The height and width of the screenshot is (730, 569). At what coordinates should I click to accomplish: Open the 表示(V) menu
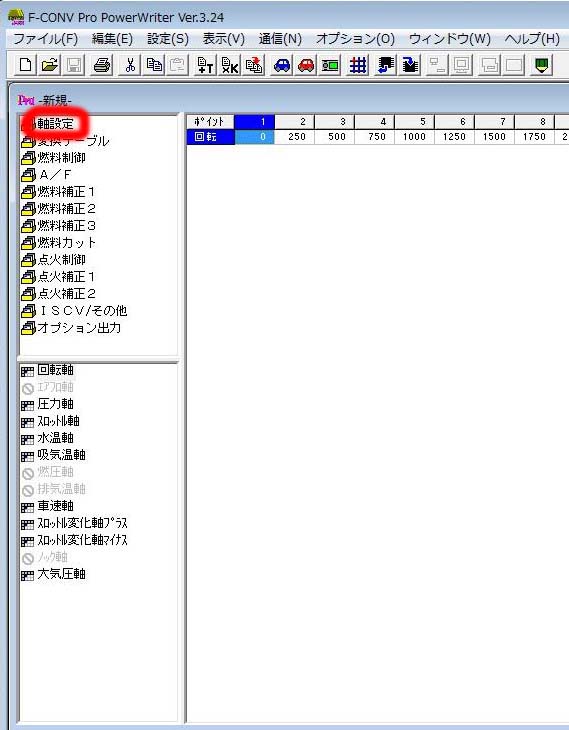[224, 39]
